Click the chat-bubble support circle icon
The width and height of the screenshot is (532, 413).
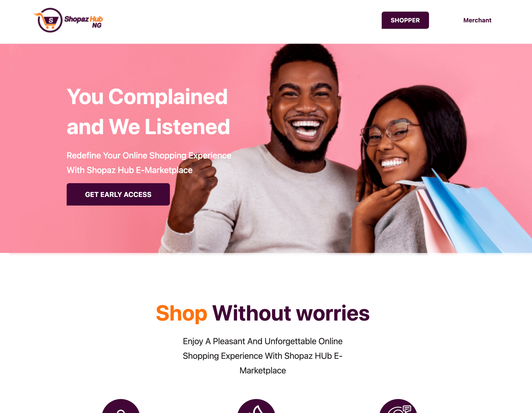click(x=398, y=406)
